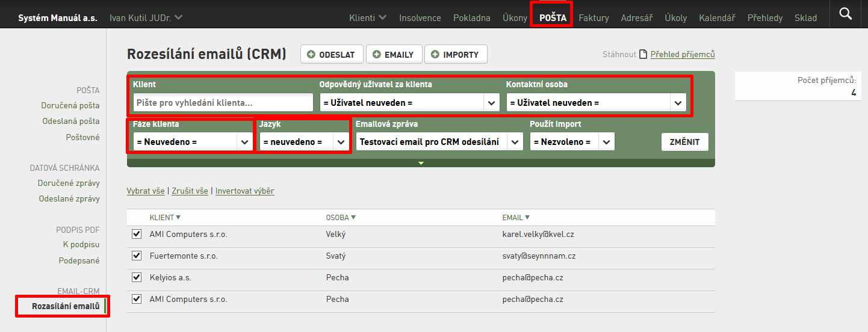
Task: Open the search magnifier icon
Action: (x=845, y=14)
